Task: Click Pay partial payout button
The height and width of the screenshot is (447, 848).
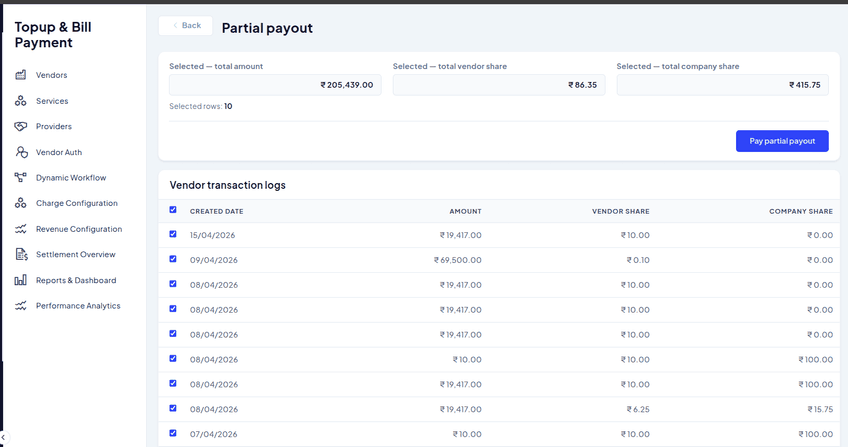Action: pos(782,141)
